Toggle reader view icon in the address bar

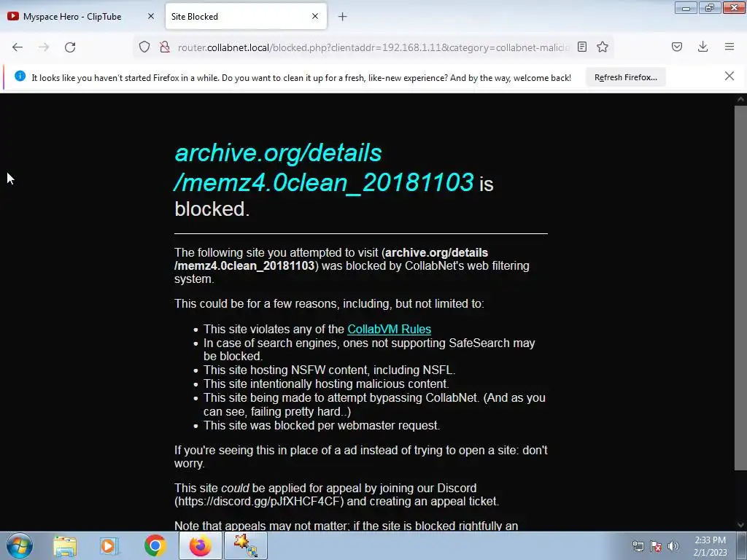(581, 47)
